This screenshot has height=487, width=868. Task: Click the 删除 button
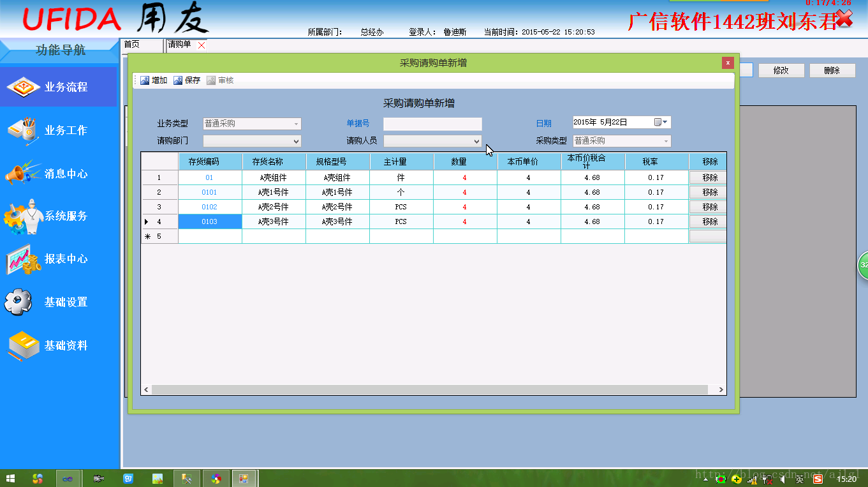pyautogui.click(x=832, y=71)
